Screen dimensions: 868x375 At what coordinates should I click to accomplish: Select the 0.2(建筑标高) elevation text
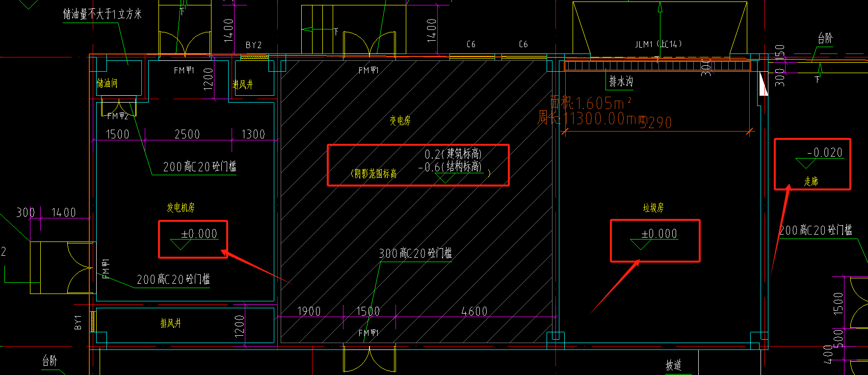click(x=453, y=154)
